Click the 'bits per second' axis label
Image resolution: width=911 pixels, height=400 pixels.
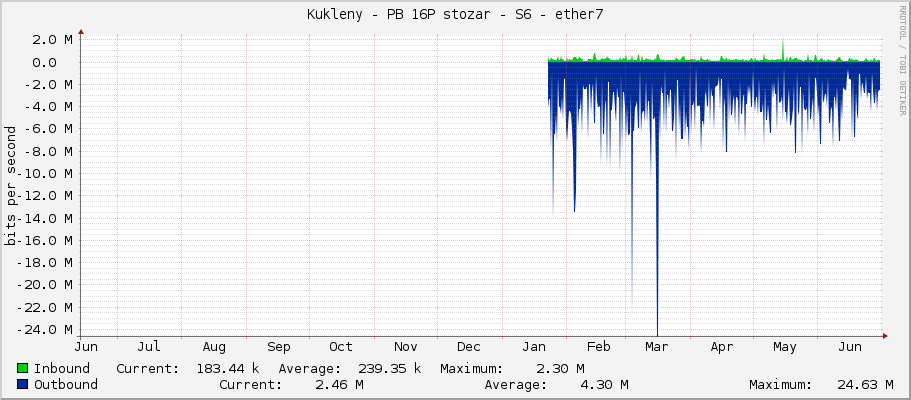[10, 186]
